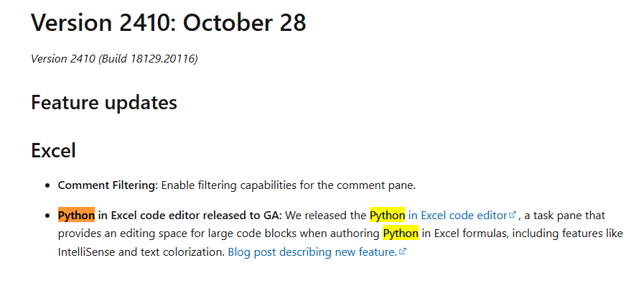Click highlighted 'Python' before 'in Excel formulas'

[401, 234]
